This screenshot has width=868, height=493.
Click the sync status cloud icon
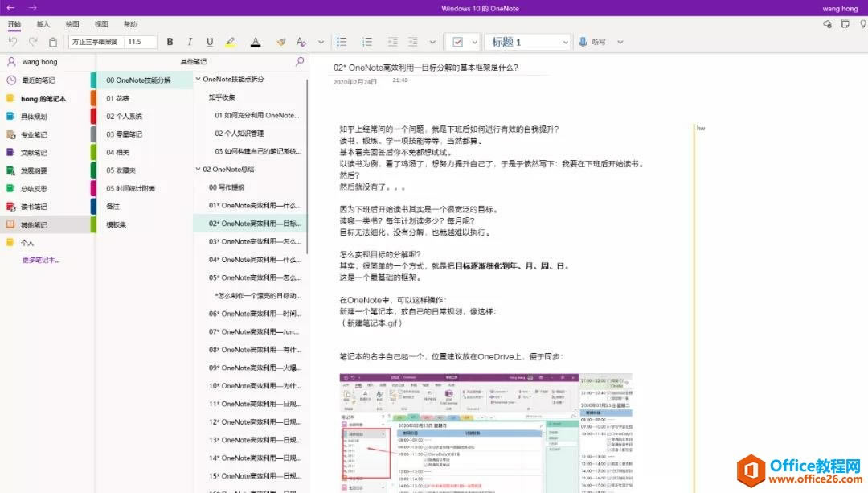tap(828, 26)
